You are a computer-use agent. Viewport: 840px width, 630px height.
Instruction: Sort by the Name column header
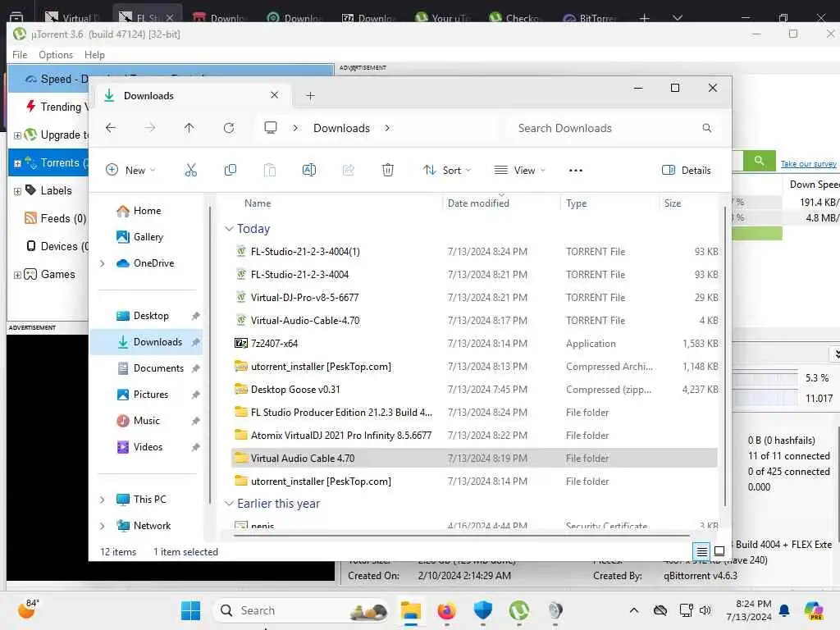point(258,203)
